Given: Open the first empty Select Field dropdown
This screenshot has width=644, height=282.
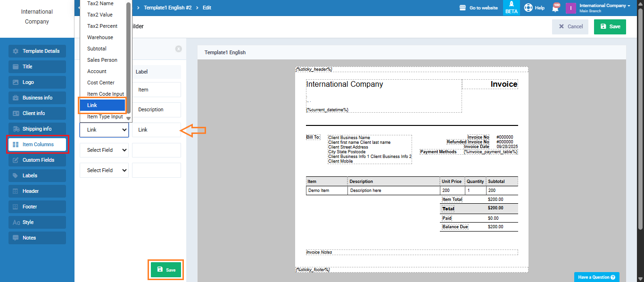Looking at the screenshot, I should click(104, 150).
